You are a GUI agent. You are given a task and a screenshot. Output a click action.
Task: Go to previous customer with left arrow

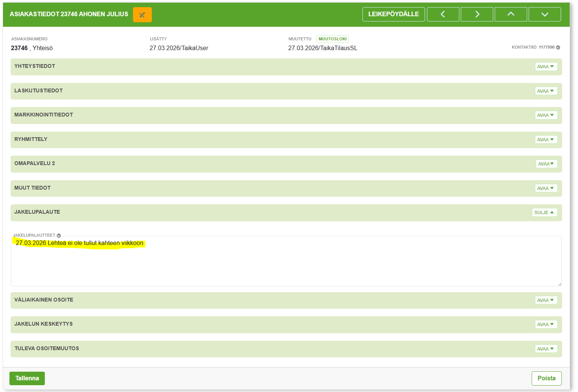pyautogui.click(x=443, y=14)
